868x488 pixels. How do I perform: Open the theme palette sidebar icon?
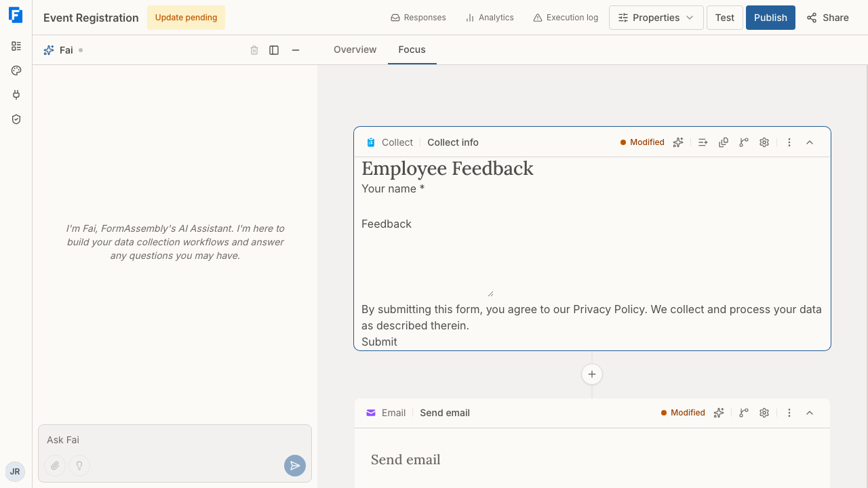coord(16,70)
